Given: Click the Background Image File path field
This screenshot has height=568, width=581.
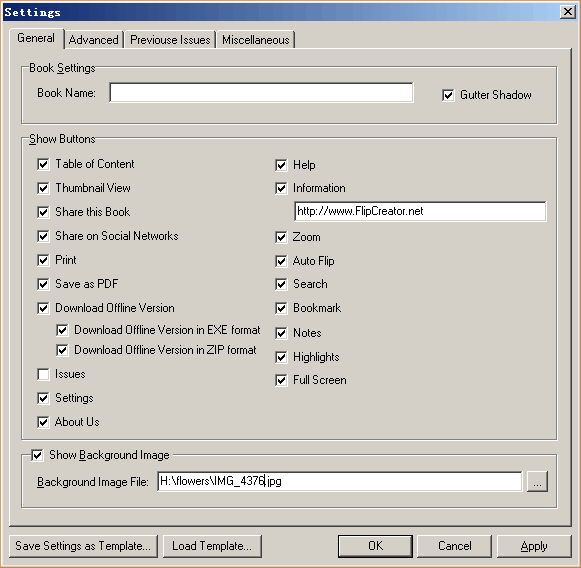Looking at the screenshot, I should (340, 481).
